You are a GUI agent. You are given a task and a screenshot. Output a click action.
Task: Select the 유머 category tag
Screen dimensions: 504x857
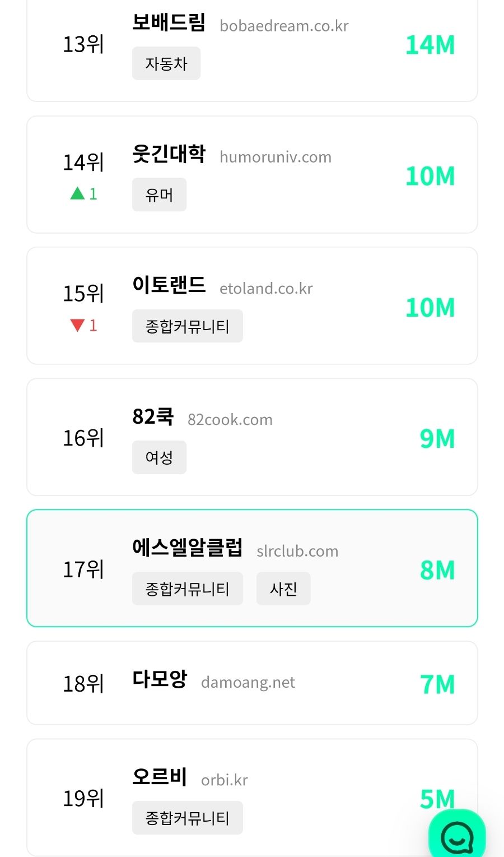point(159,195)
